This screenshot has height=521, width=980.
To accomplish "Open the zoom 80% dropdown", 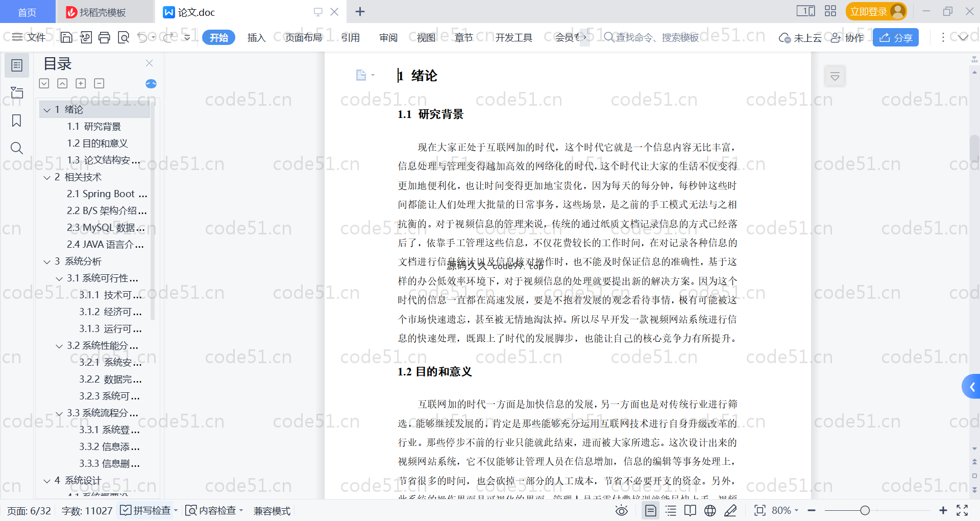I will pos(785,510).
